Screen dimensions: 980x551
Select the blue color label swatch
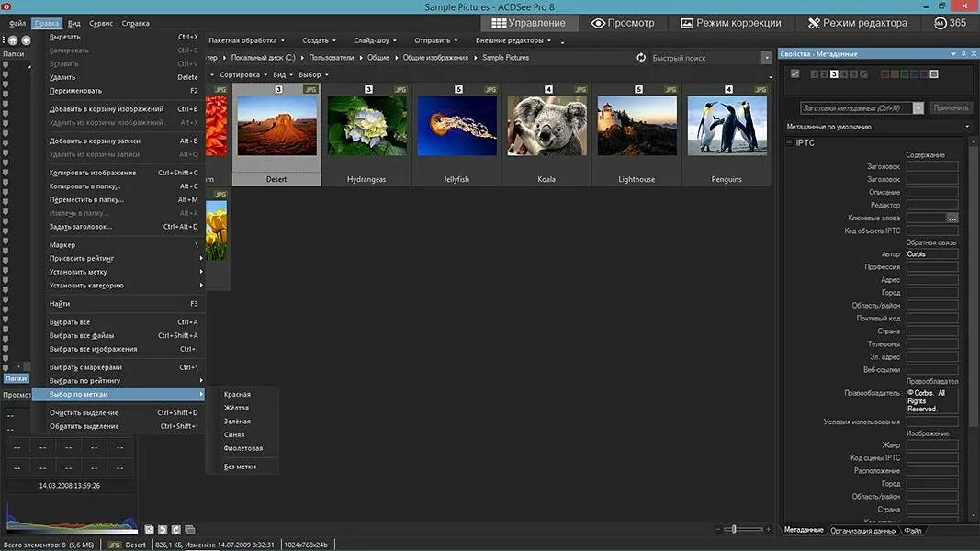tap(915, 74)
